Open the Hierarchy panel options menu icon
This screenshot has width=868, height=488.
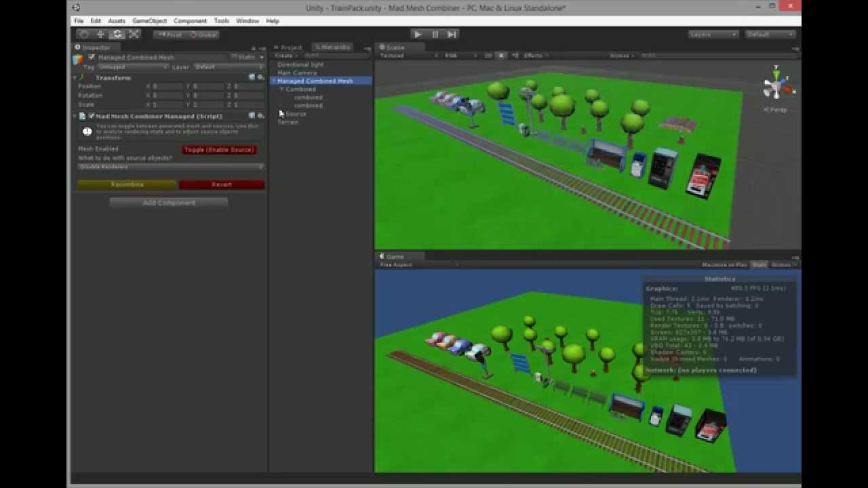[367, 48]
